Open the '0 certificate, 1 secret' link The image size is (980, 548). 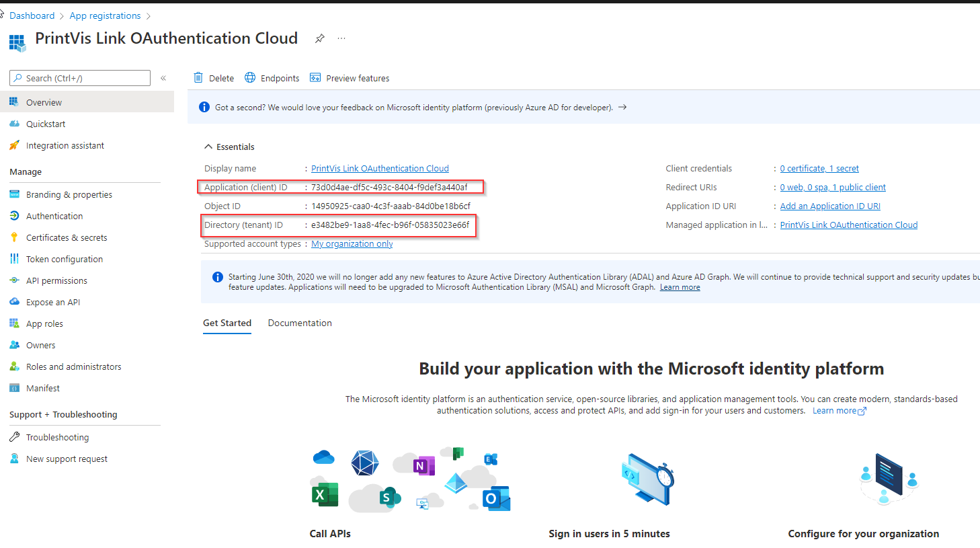[819, 169]
